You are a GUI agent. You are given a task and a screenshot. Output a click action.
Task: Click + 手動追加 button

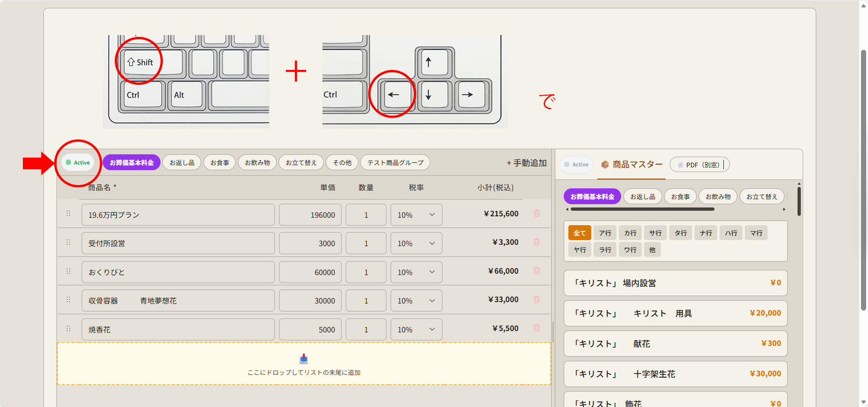tap(526, 163)
